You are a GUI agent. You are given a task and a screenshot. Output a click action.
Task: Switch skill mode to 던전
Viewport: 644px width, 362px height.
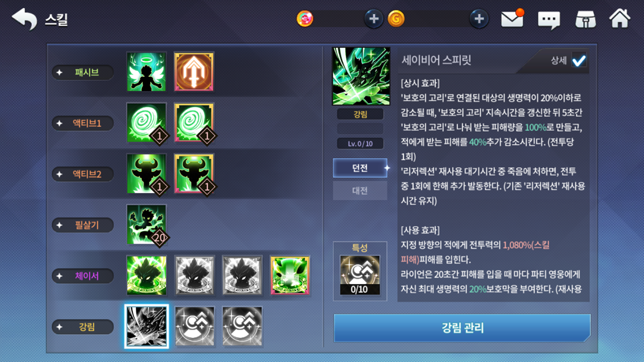[360, 168]
